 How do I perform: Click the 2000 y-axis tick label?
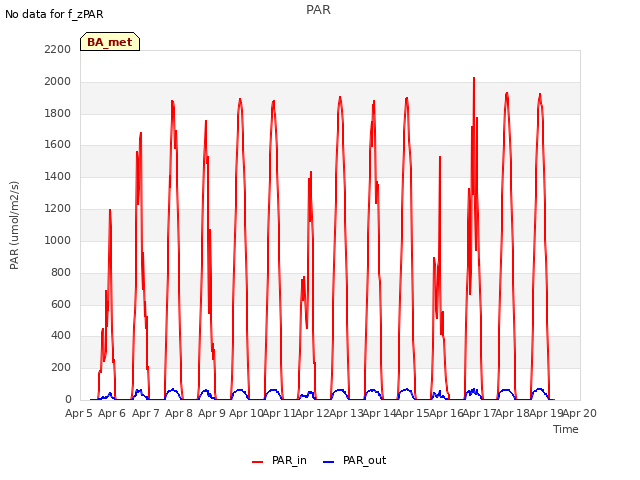click(x=58, y=82)
